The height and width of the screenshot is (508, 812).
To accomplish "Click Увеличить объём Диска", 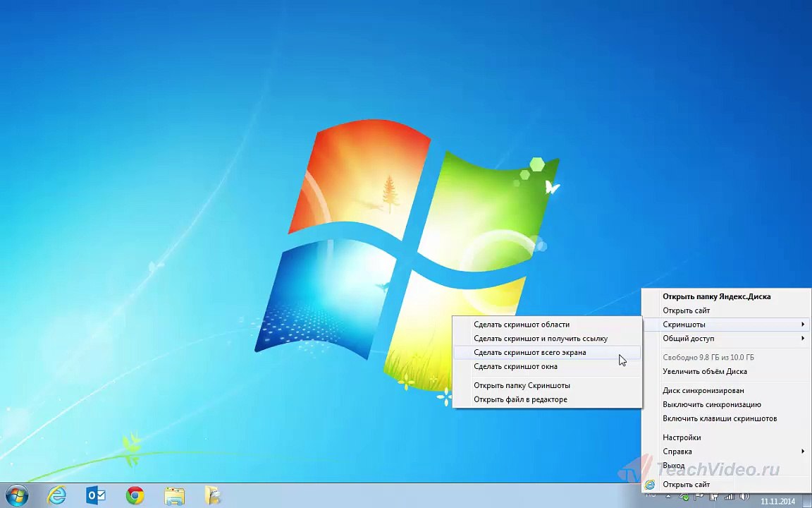I will (x=726, y=372).
